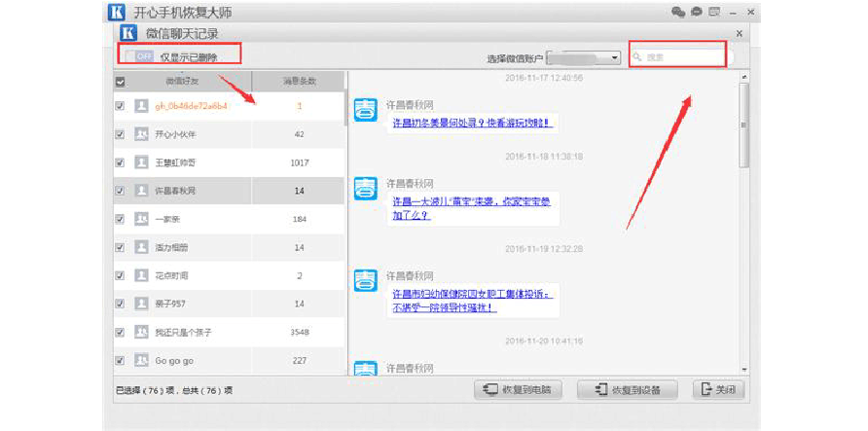Sort by the 微信好友 column header
The height and width of the screenshot is (431, 868).
click(x=183, y=82)
